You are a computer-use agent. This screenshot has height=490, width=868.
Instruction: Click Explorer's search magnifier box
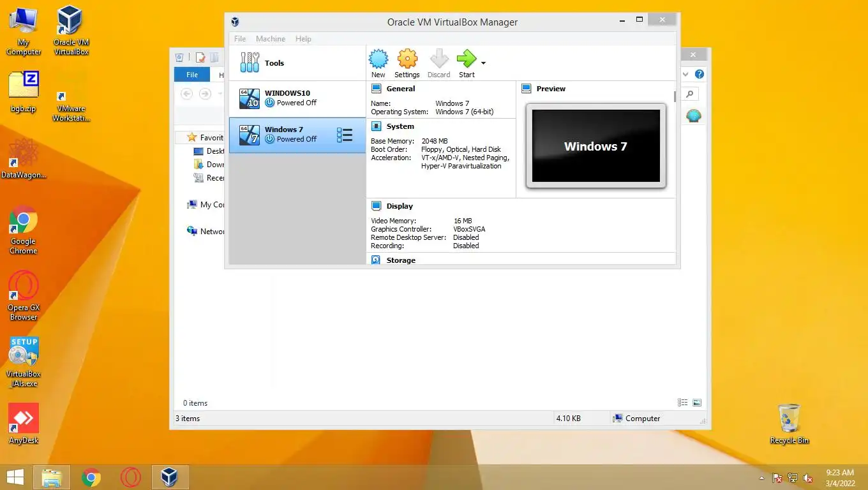[x=690, y=94]
